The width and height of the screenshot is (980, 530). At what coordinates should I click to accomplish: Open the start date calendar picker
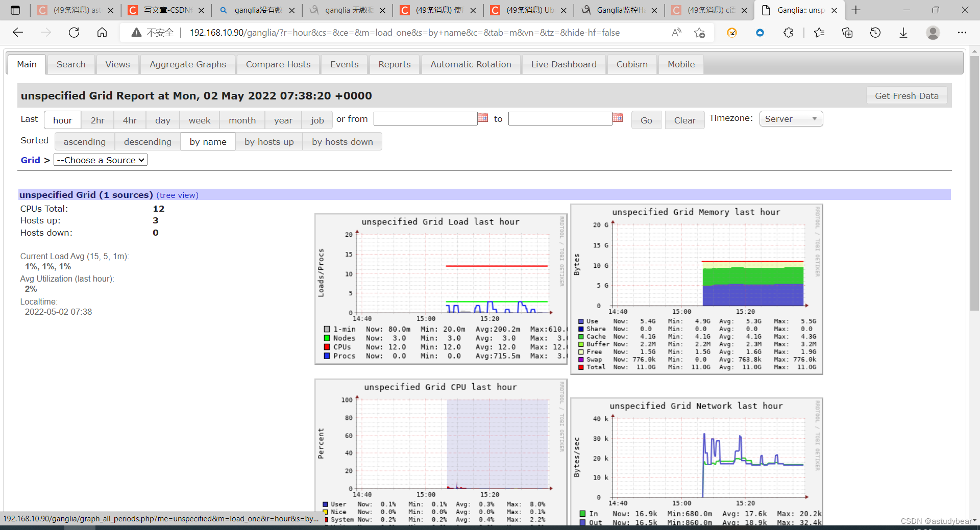pyautogui.click(x=483, y=118)
